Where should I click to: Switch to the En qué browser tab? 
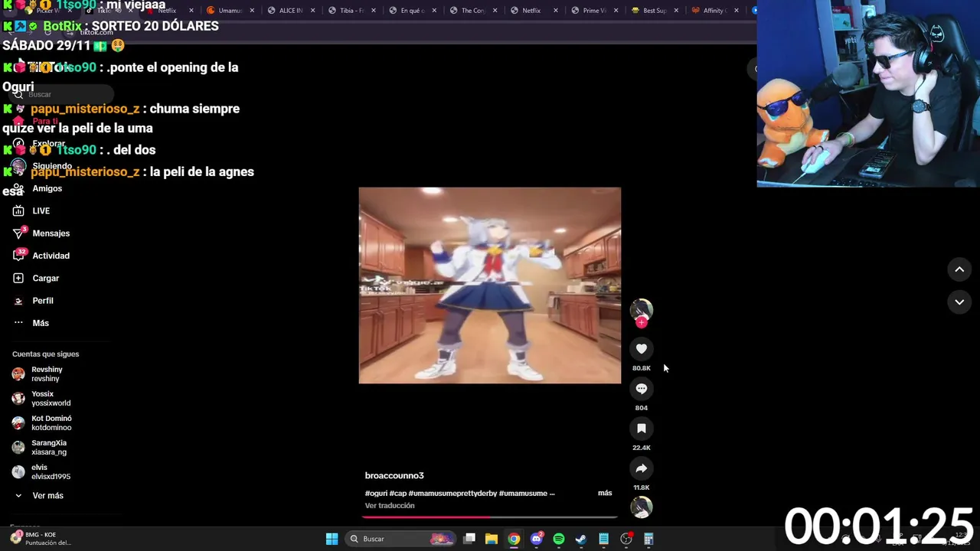click(x=412, y=11)
